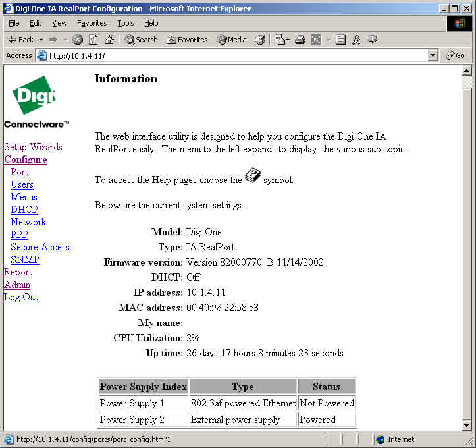
Task: Click the Stop loading icon
Action: [x=78, y=40]
